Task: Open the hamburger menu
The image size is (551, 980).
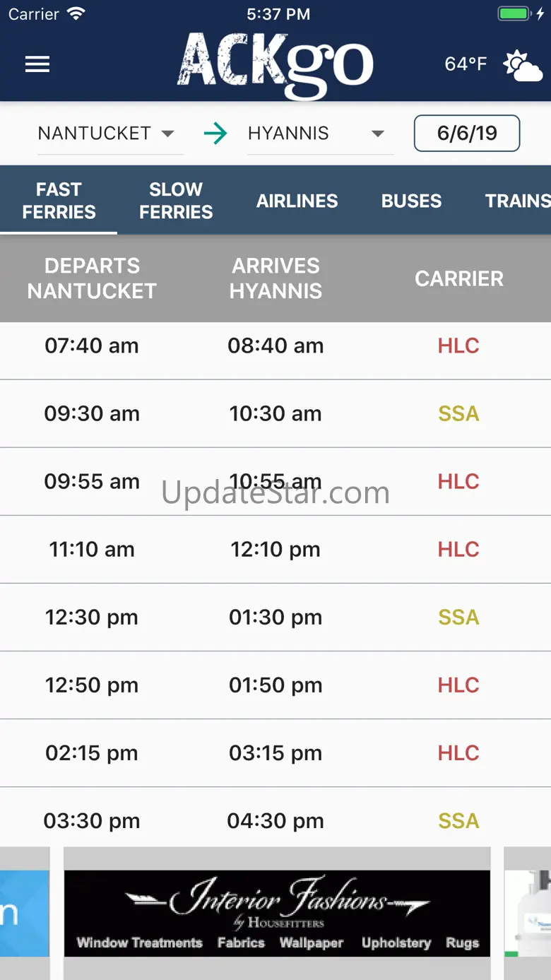Action: (37, 64)
